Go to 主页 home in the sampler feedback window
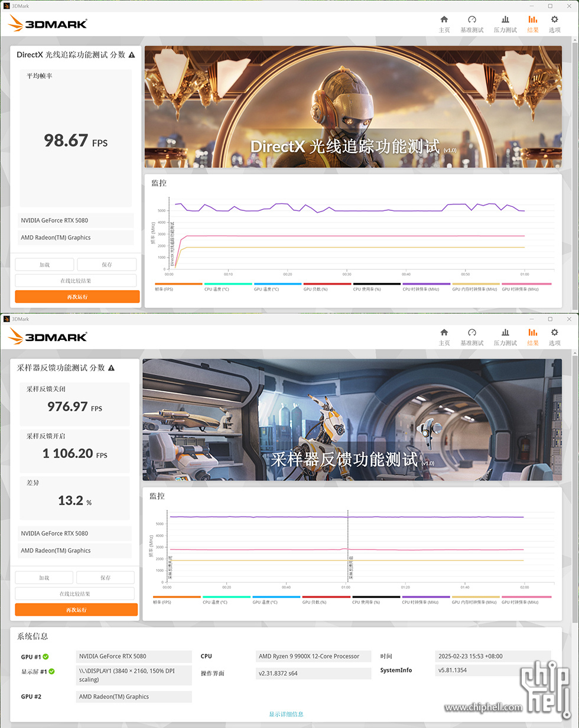This screenshot has height=728, width=579. click(x=444, y=337)
